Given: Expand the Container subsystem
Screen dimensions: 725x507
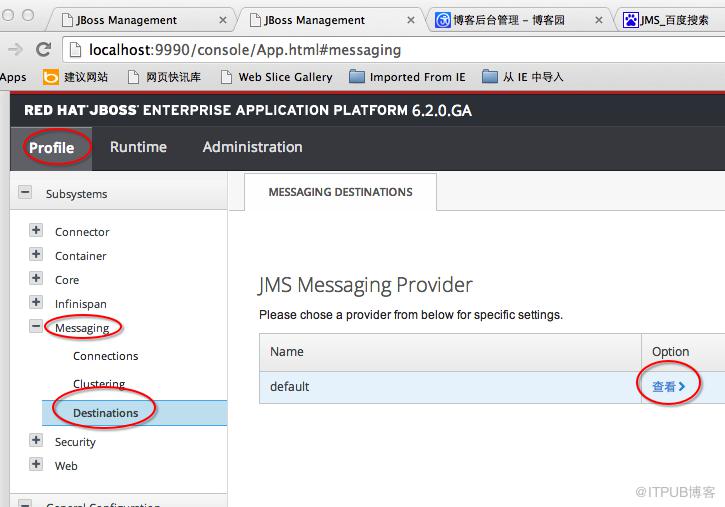Looking at the screenshot, I should pos(36,254).
